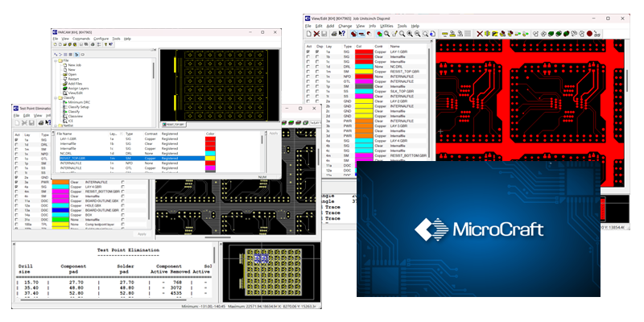Image resolution: width=644 pixels, height=322 pixels.
Task: Click Save icon in Test Point Elimination toolbar
Action: tap(31, 123)
